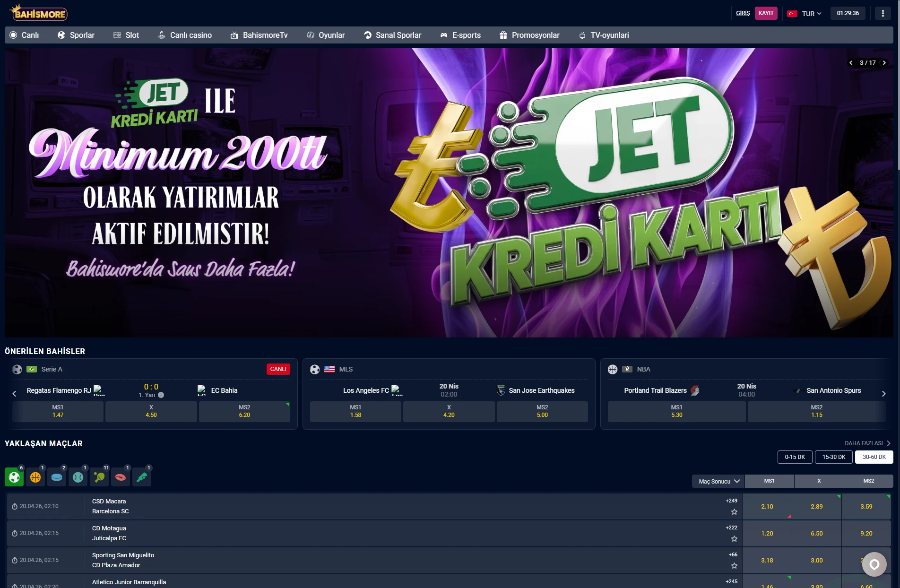The width and height of the screenshot is (900, 588).
Task: Select odds 2.10 for CSD Macara
Action: [767, 507]
